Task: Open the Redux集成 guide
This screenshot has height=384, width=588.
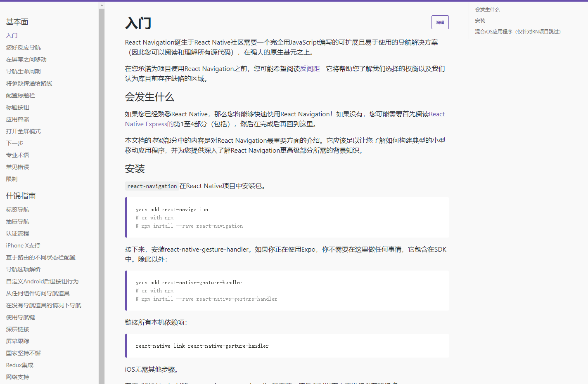Action: pos(19,365)
